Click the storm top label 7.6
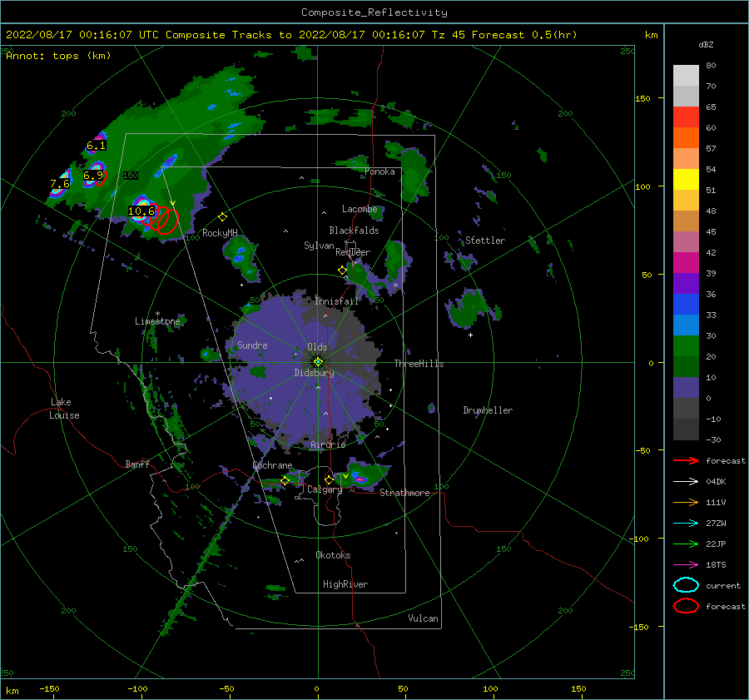749x700 pixels. click(60, 184)
